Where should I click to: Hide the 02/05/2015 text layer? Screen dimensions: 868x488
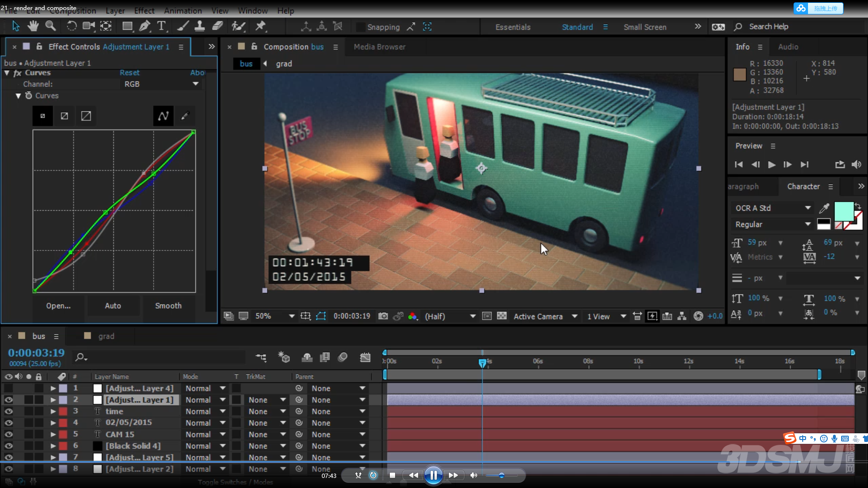pos(9,422)
